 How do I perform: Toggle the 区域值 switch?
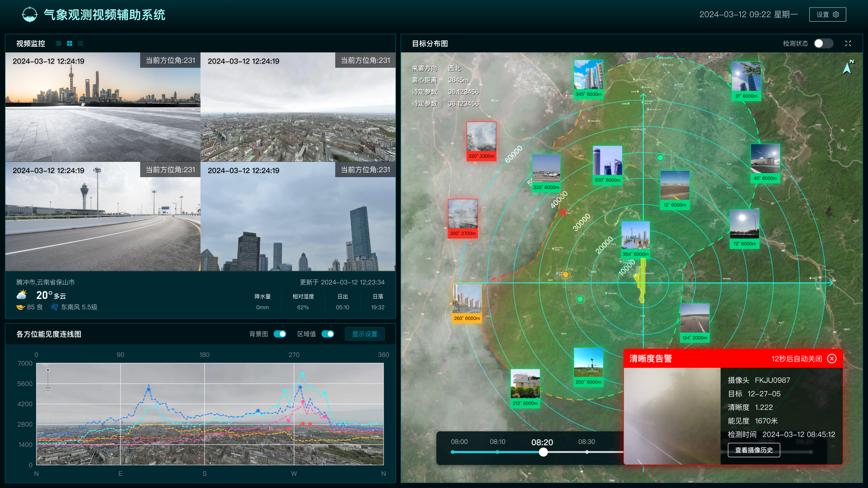click(x=328, y=334)
